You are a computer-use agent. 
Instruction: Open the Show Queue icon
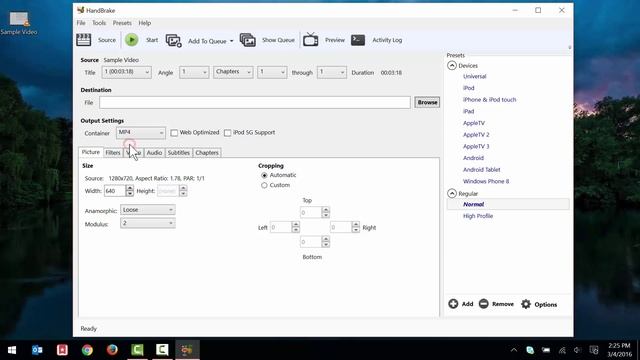[247, 40]
